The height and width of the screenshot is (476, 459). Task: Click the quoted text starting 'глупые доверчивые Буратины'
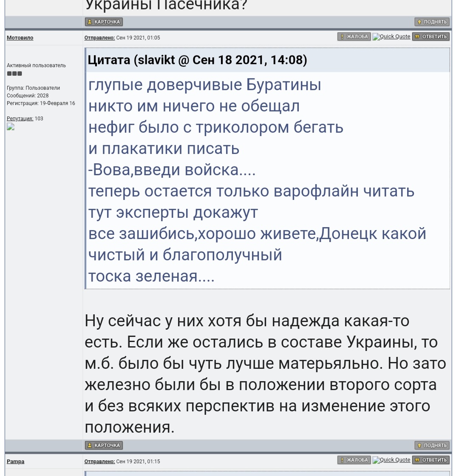coord(204,85)
